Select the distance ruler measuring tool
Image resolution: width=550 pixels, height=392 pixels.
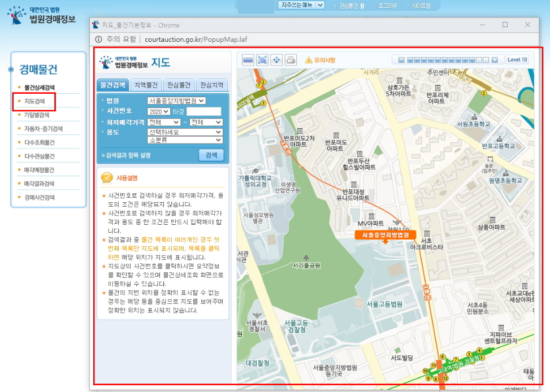tap(248, 60)
